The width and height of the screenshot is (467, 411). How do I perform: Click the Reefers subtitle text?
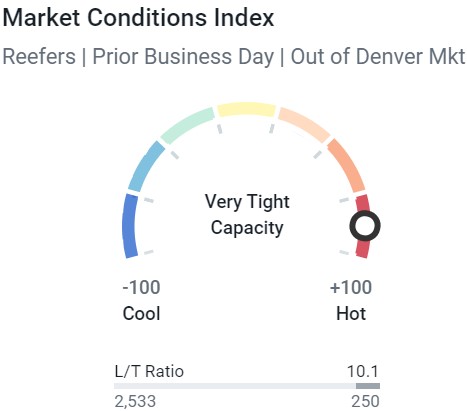coord(39,56)
